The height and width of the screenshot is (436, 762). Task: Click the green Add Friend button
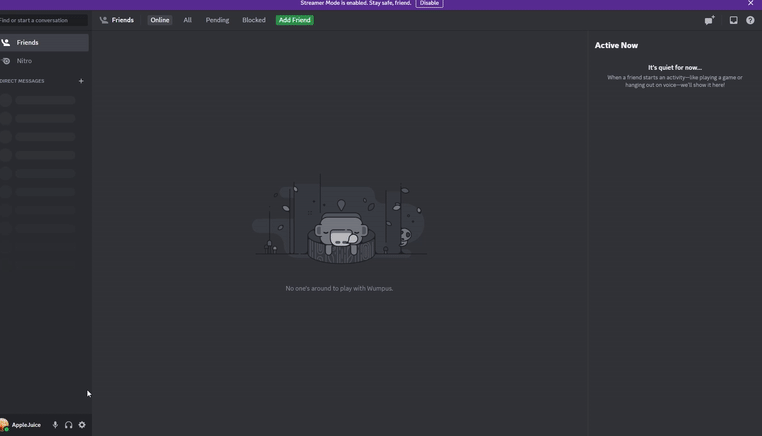pos(294,20)
